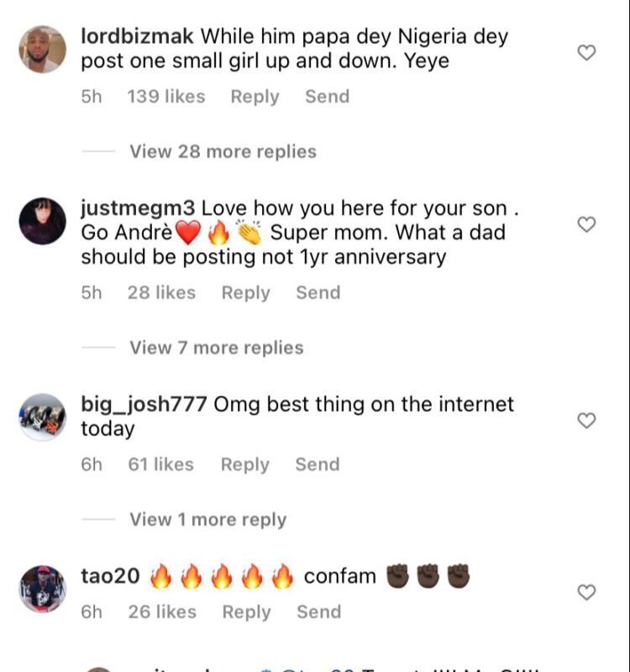630x672 pixels.
Task: Tap heart on justmegm3's comment
Action: tap(587, 224)
